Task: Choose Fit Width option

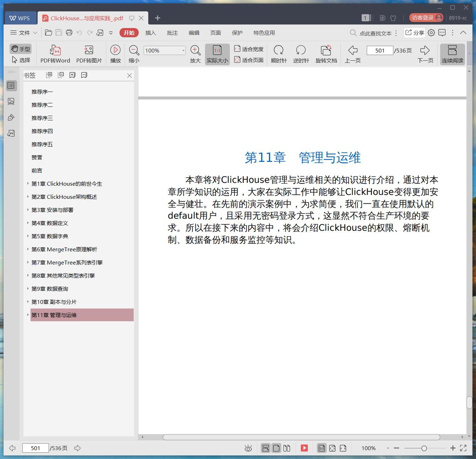Action: click(249, 49)
